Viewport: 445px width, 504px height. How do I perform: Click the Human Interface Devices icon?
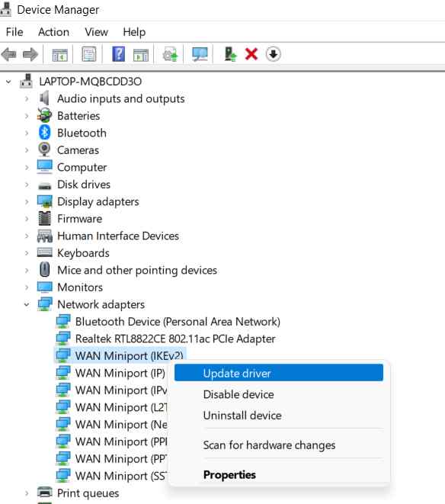click(x=44, y=236)
